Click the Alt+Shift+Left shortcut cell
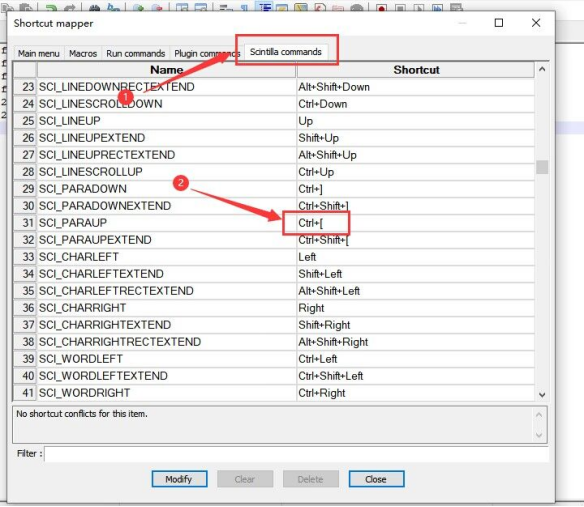584x507 pixels. pos(416,291)
